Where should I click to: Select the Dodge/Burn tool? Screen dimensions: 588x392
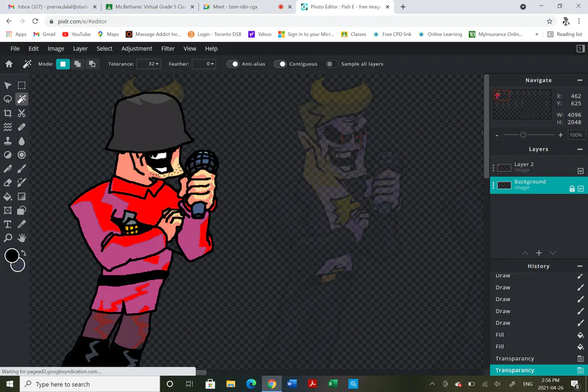pos(7,155)
